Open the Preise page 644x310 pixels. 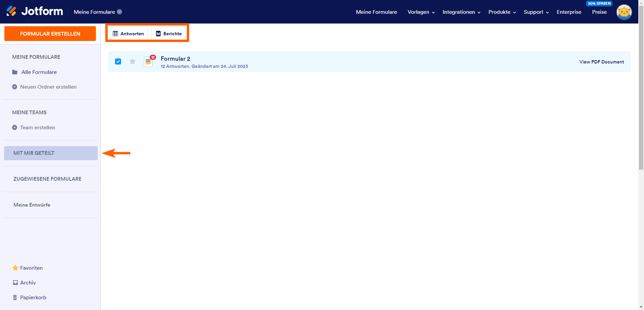pyautogui.click(x=599, y=12)
